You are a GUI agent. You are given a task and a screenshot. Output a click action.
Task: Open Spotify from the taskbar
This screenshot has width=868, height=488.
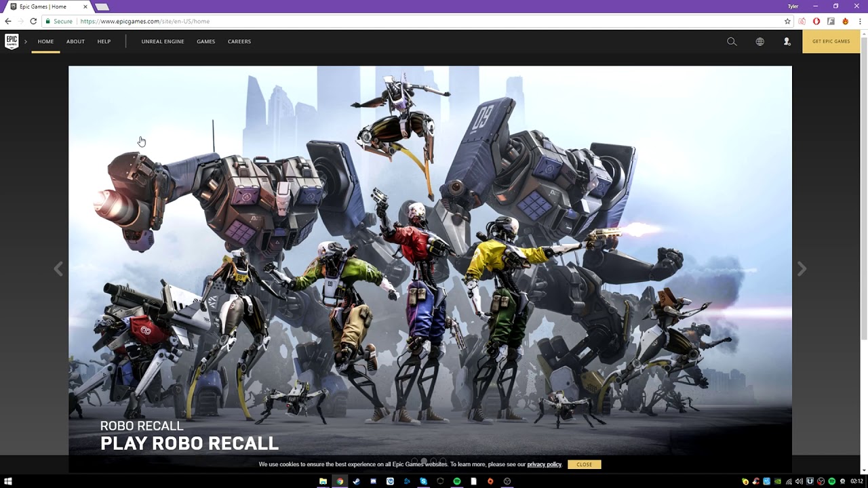click(456, 481)
